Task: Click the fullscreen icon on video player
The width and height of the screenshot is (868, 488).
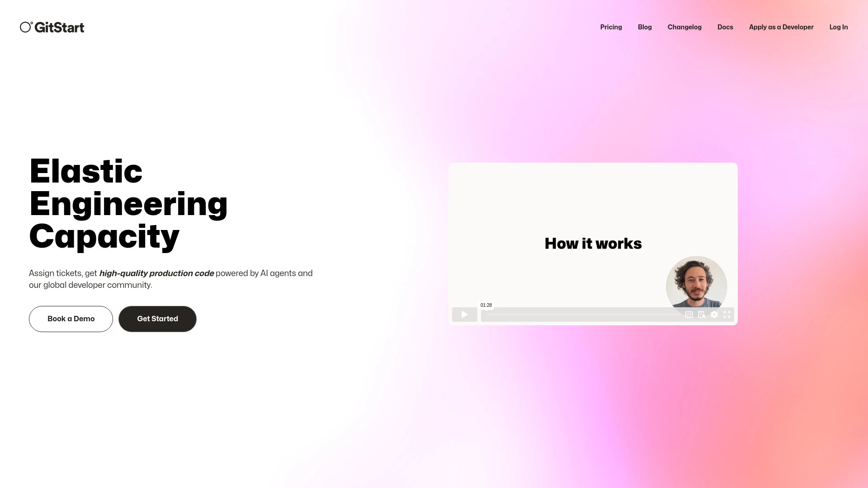Action: 727,314
